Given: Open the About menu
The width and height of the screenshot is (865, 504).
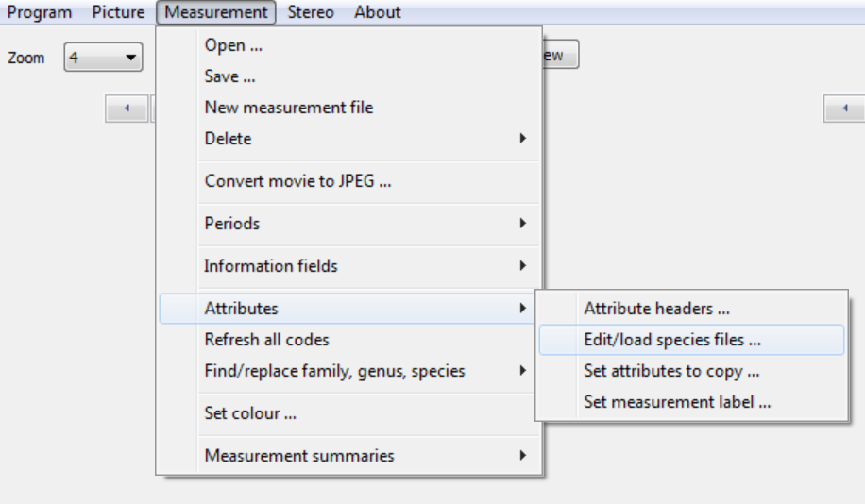Looking at the screenshot, I should click(378, 12).
